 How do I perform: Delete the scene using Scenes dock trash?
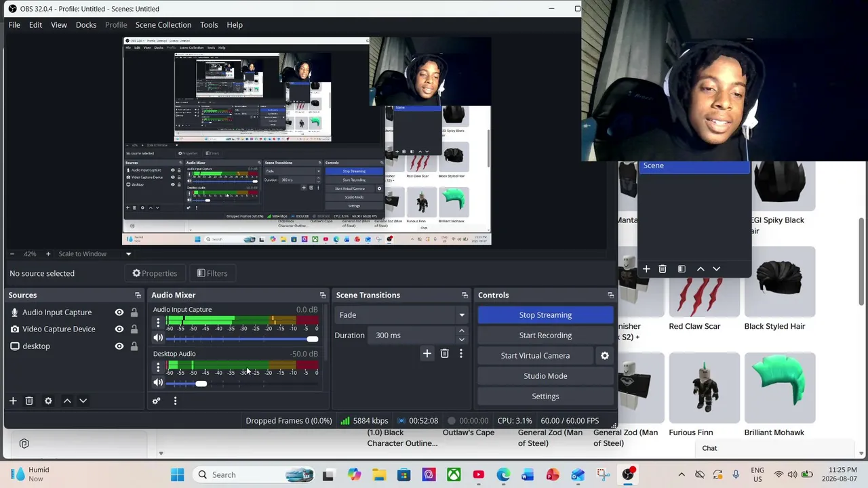[x=663, y=269]
